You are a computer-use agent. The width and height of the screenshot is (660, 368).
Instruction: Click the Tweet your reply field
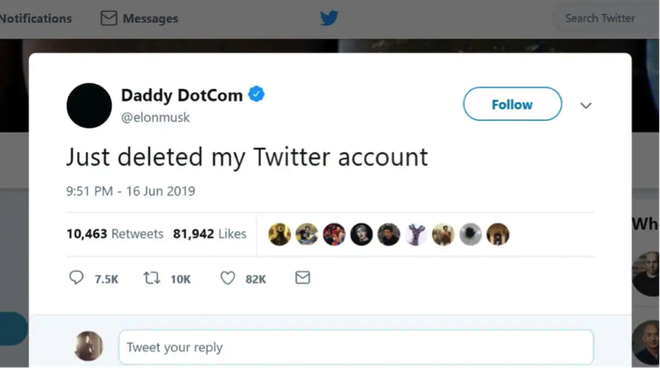(x=356, y=347)
